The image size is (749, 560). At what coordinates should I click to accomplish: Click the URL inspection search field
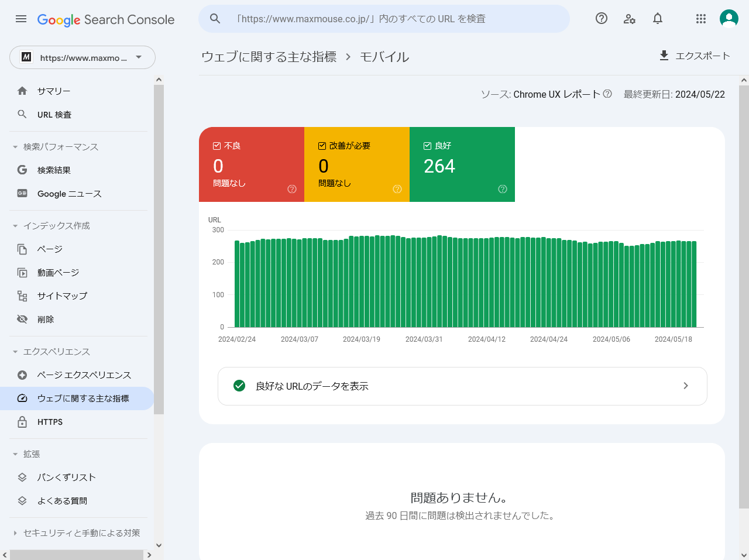[384, 19]
